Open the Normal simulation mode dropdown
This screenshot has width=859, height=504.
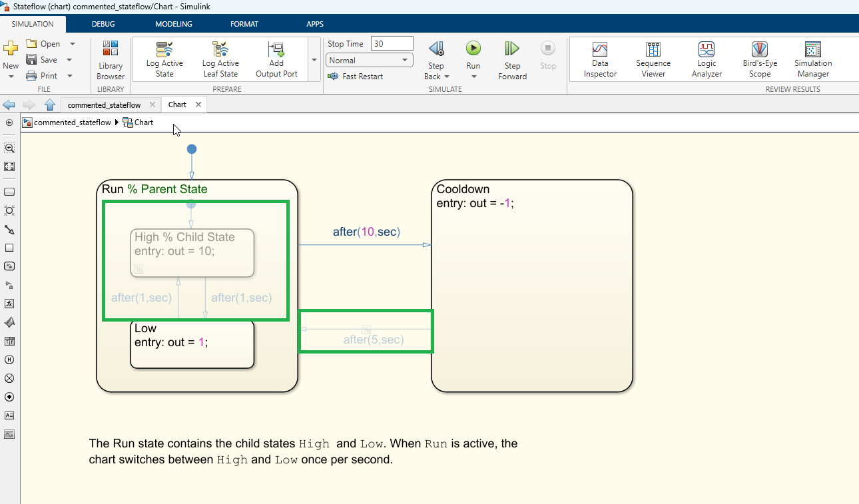370,60
